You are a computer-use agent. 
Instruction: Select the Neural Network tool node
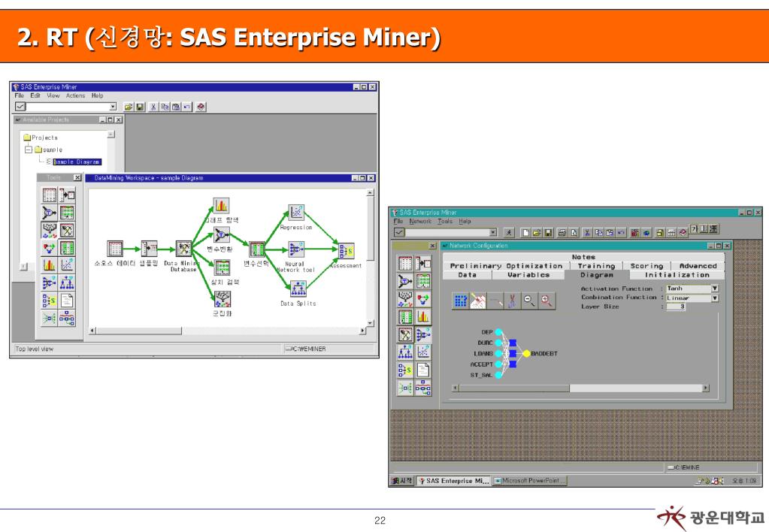295,249
